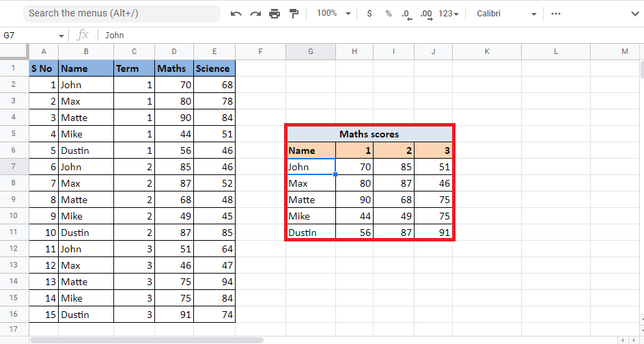Click the 'Dustin' cell in row 11
644x344 pixels.
pos(86,233)
